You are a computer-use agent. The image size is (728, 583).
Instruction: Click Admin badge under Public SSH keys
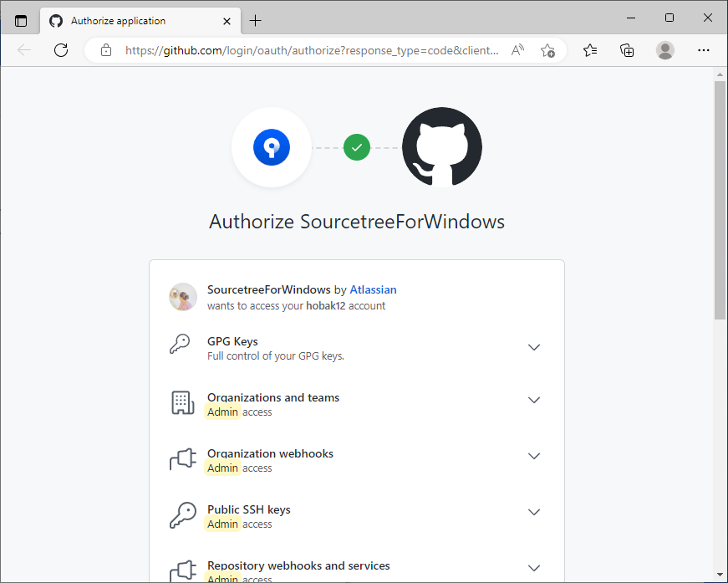pos(222,524)
